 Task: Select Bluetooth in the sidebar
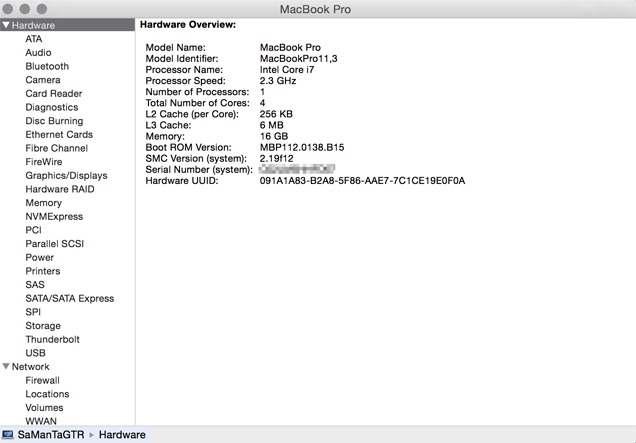coord(47,66)
